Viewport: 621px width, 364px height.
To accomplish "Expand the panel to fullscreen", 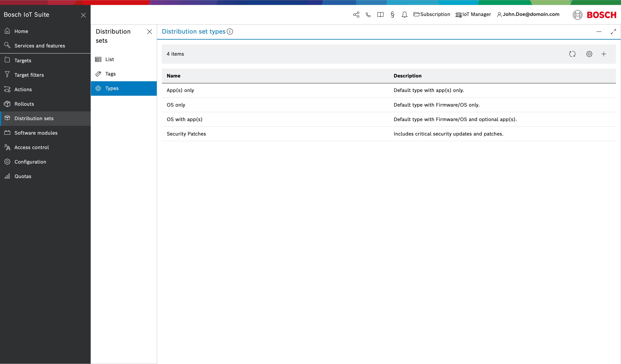I will 613,32.
